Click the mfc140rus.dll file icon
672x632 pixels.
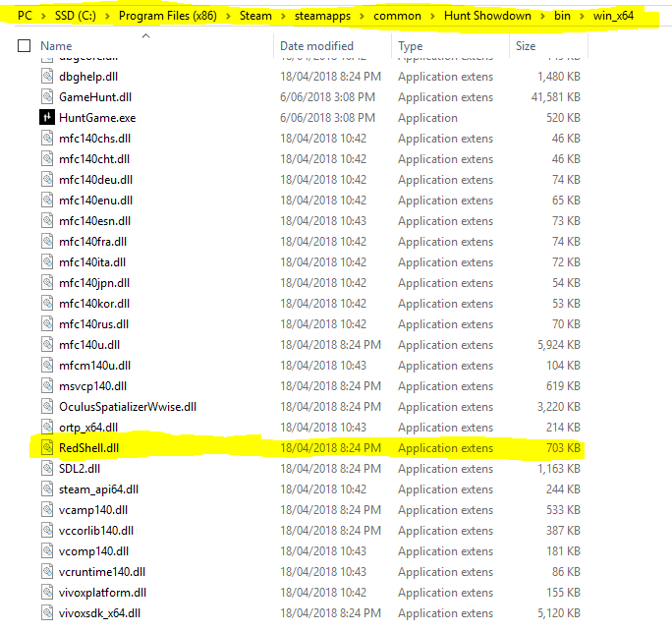[x=47, y=323]
